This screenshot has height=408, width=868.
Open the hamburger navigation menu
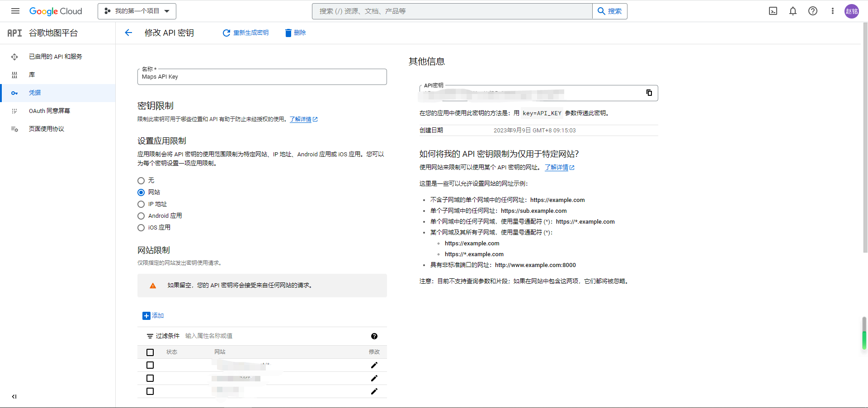pos(15,11)
